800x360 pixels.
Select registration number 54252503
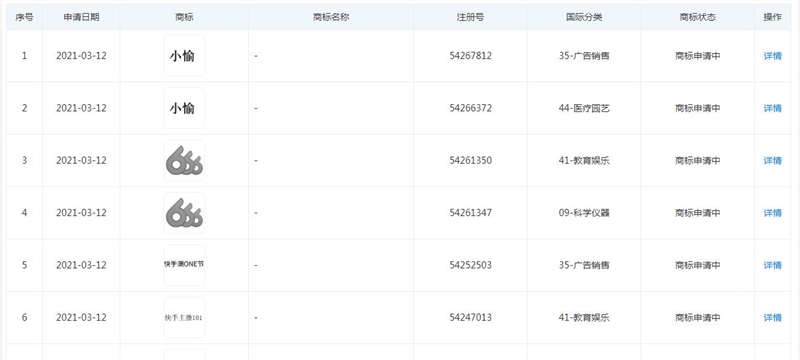[x=470, y=265]
